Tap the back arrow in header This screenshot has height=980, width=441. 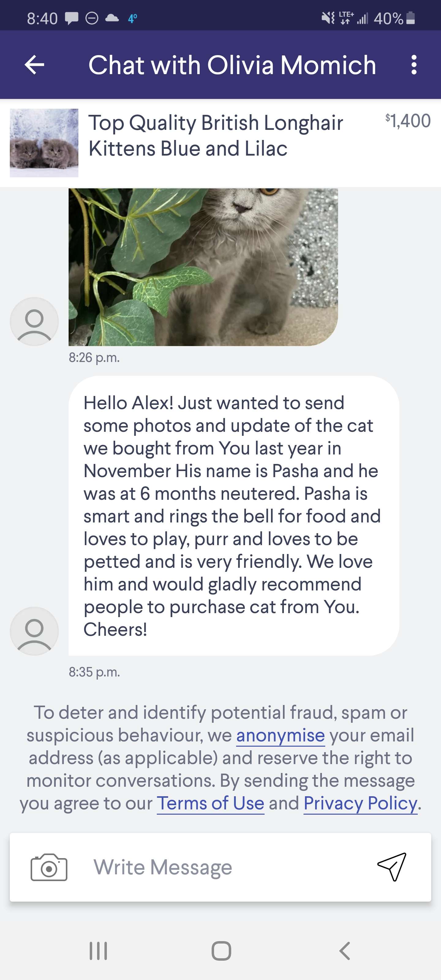tap(34, 65)
